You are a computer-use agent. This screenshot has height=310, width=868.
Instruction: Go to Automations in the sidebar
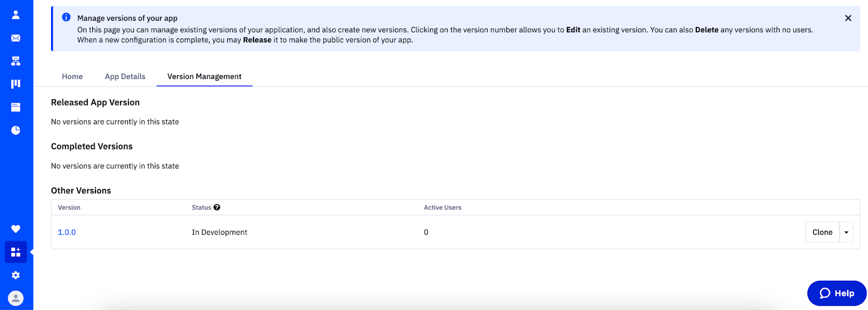[16, 61]
